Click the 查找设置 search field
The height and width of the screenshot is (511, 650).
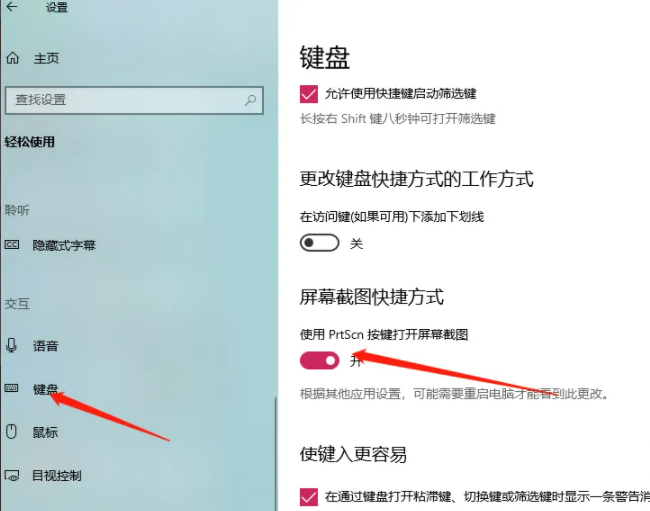[134, 100]
